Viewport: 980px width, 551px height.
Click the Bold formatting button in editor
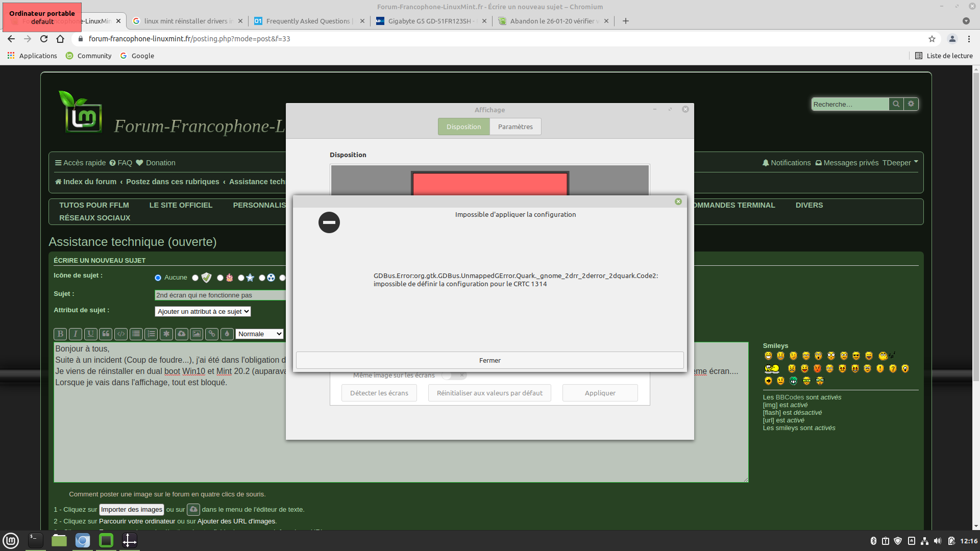[60, 334]
